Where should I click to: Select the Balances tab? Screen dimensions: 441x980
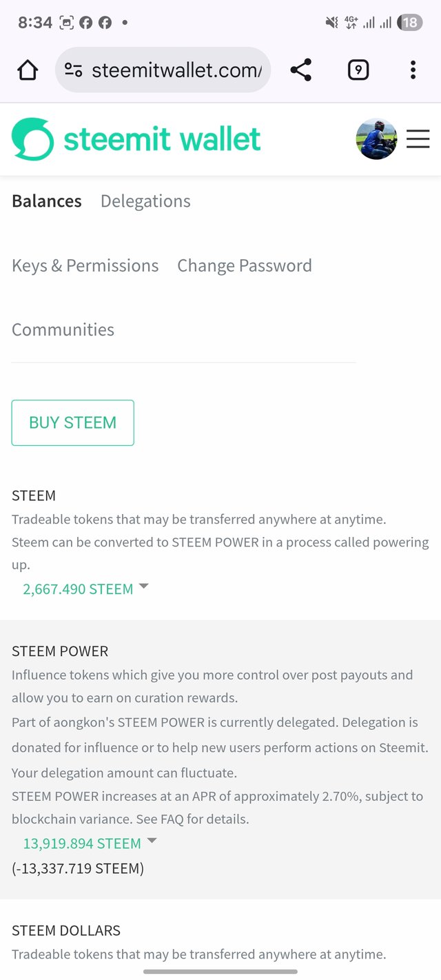47,201
